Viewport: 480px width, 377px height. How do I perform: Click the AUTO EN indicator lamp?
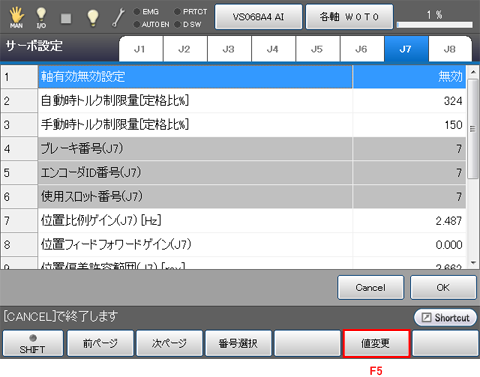coord(136,24)
